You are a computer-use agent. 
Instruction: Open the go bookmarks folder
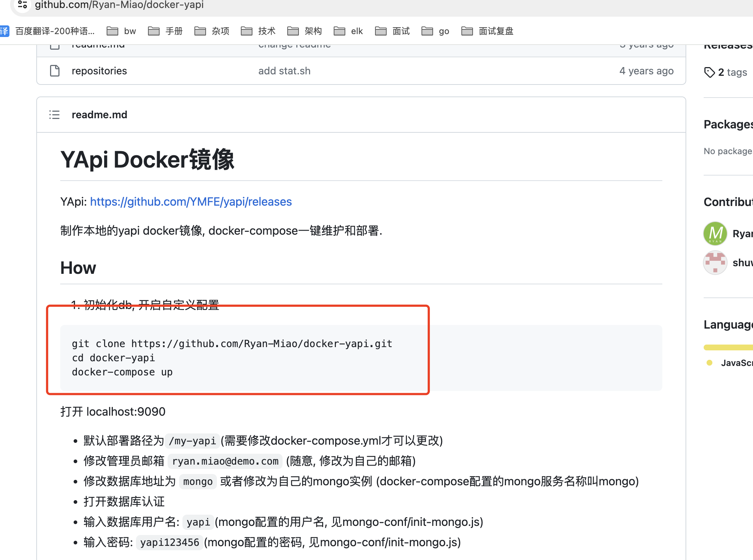[435, 31]
